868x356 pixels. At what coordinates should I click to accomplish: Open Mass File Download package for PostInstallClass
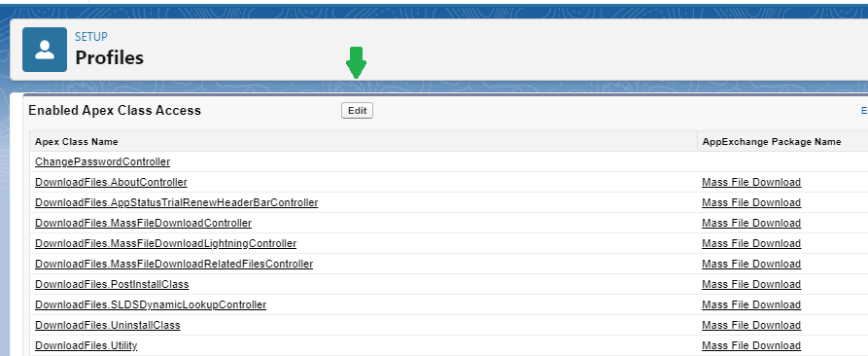[x=751, y=285]
